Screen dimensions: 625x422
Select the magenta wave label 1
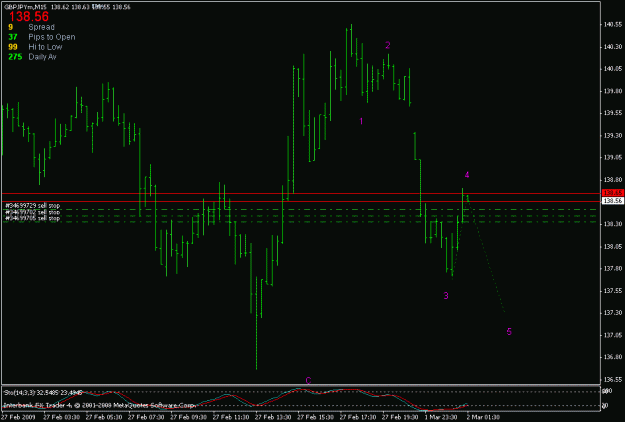pos(361,121)
